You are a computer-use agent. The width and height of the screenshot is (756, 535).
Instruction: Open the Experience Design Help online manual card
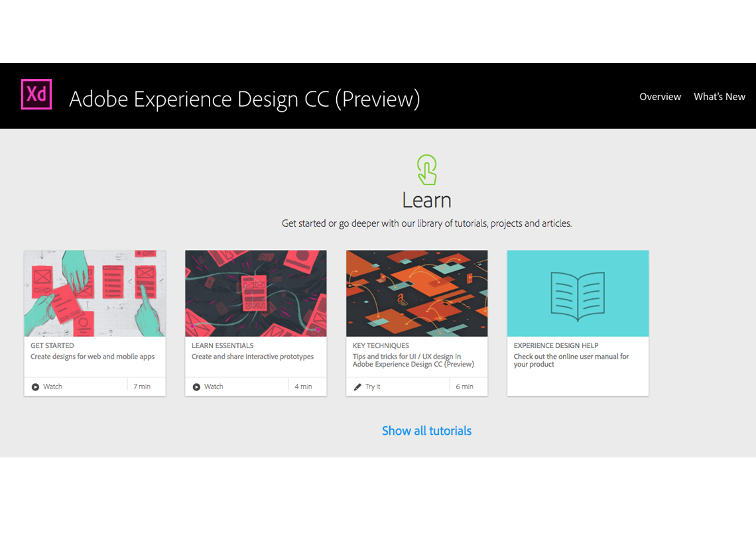[x=577, y=323]
